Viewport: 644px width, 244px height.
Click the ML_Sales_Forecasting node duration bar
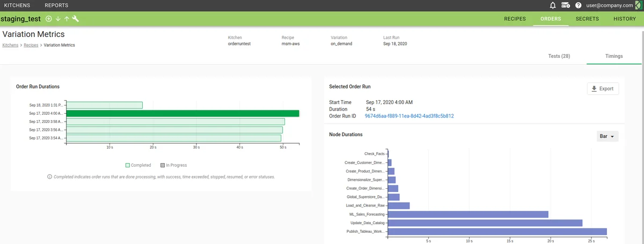click(x=467, y=214)
